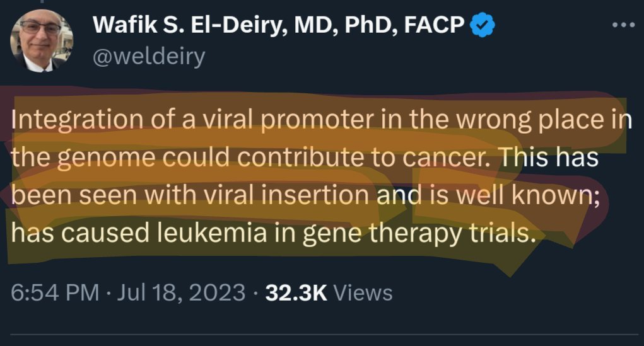The image size is (644, 346).
Task: Click the FACP credential in the name
Action: [x=436, y=25]
